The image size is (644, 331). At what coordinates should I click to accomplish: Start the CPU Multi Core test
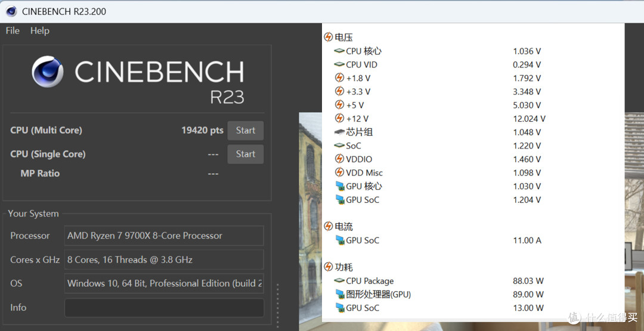pyautogui.click(x=246, y=131)
